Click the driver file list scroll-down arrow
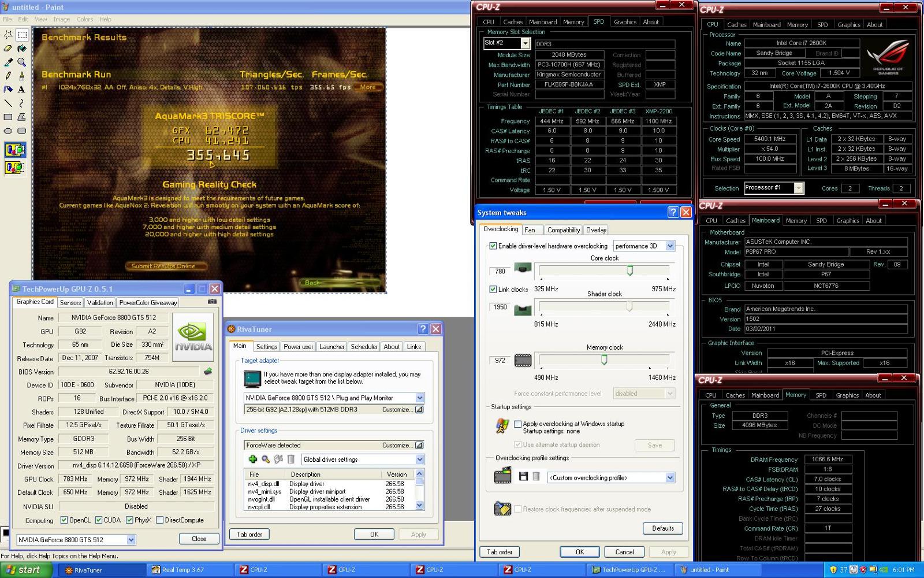Screen dimensions: 924x578 (420, 505)
